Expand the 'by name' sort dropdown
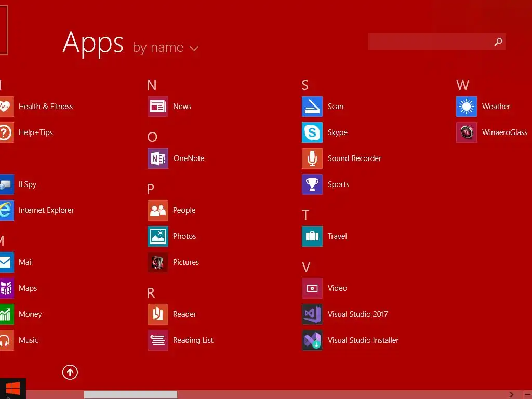This screenshot has height=399, width=532. (166, 47)
